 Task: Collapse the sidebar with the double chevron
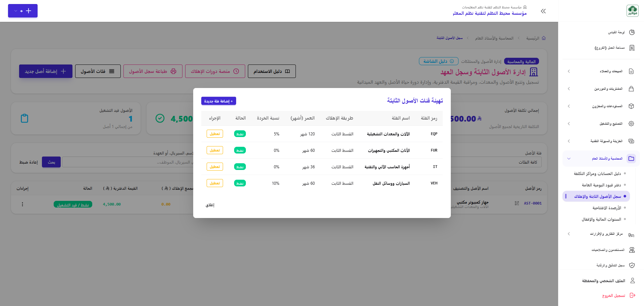click(543, 11)
